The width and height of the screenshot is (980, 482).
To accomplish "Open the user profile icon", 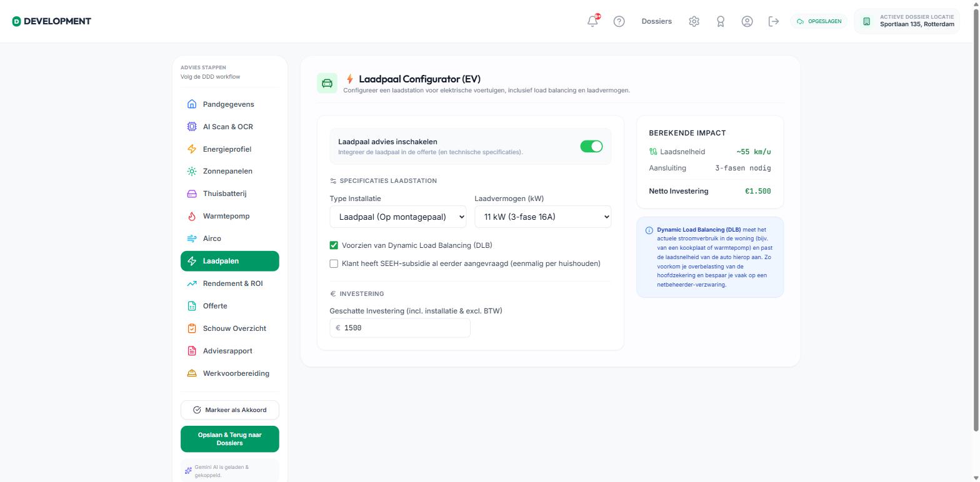I will pos(747,21).
